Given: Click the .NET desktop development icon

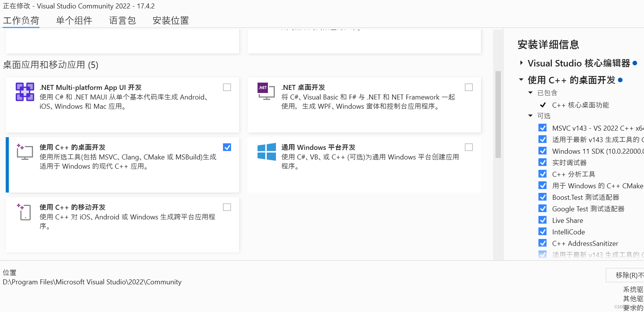Looking at the screenshot, I should 266,91.
